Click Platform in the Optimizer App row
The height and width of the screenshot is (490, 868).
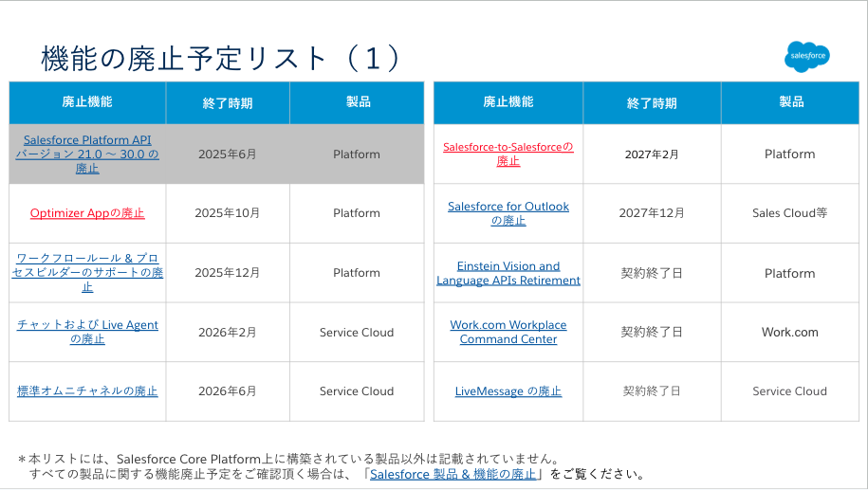click(x=357, y=213)
